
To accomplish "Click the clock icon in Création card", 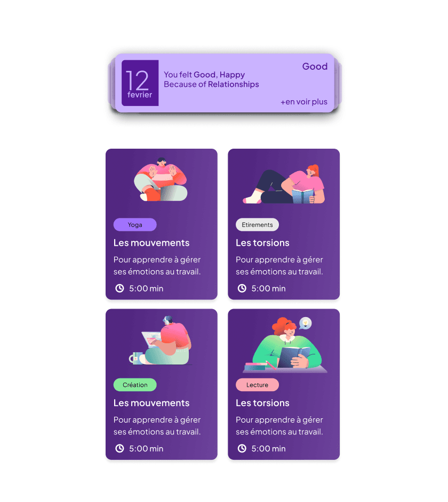I will click(x=119, y=449).
